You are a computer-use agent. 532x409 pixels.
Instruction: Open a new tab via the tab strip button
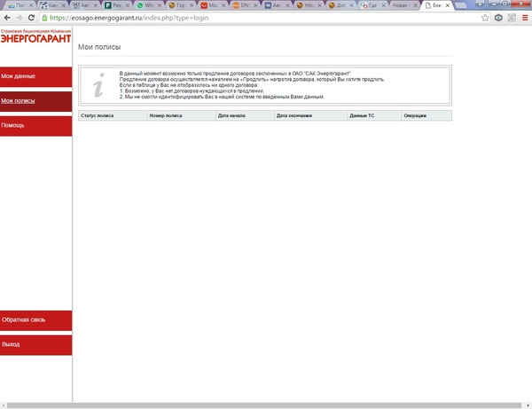coord(460,5)
